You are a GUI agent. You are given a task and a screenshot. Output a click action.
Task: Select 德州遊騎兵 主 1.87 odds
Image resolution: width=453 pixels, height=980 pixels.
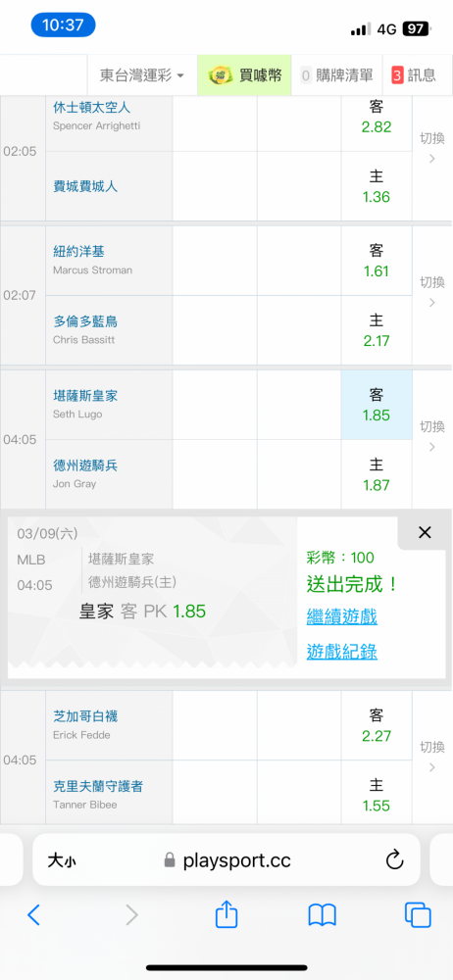(377, 475)
